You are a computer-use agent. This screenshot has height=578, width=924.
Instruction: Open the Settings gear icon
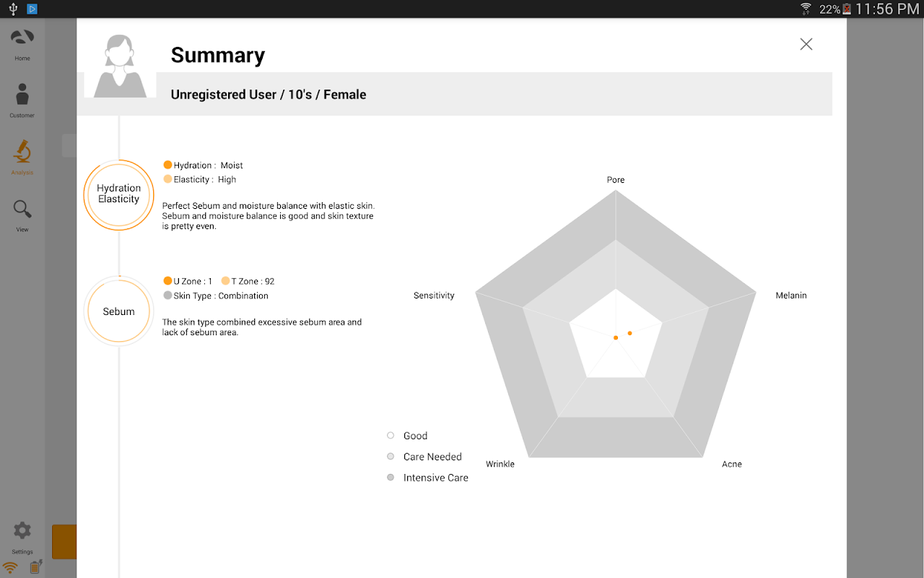tap(22, 531)
